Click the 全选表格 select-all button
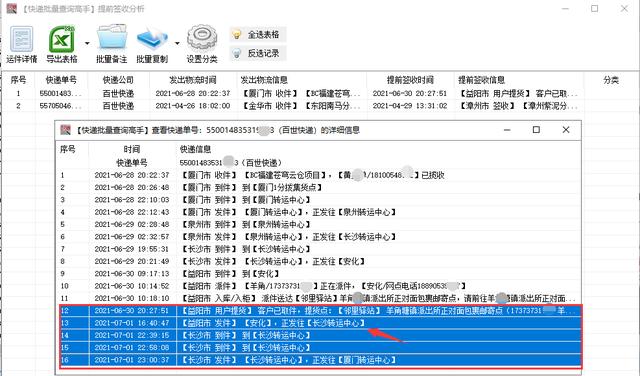 [258, 35]
